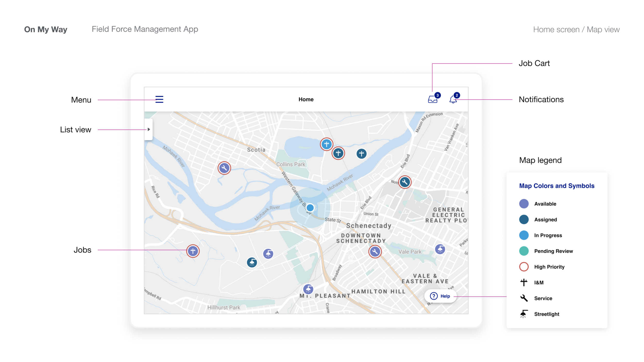Click the Hillhurst Park map label
This screenshot has width=644, height=362.
224,307
